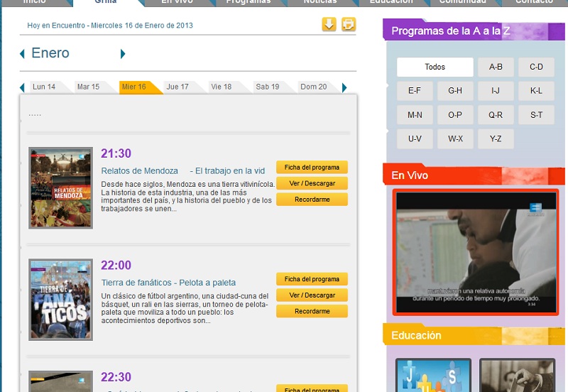
Task: Filter programs by letters A-B
Action: coord(496,67)
